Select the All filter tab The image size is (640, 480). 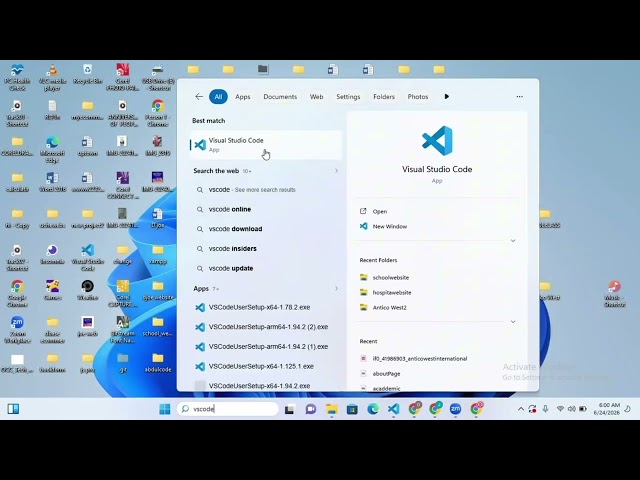tap(218, 97)
